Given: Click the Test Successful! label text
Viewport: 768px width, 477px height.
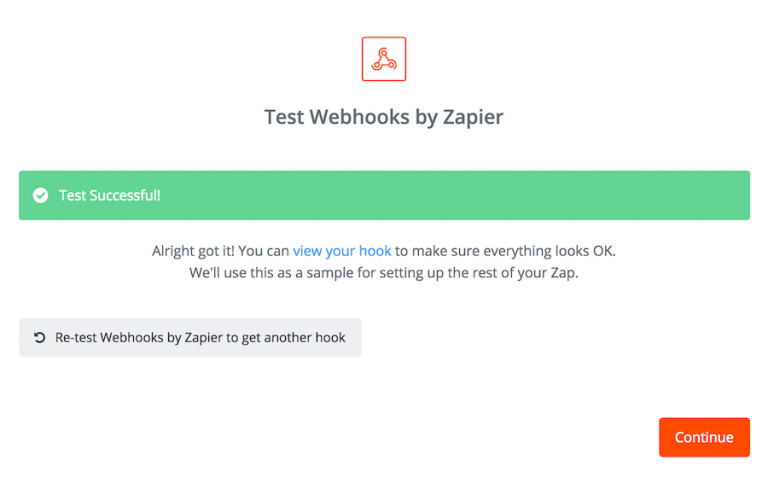Looking at the screenshot, I should point(109,195).
